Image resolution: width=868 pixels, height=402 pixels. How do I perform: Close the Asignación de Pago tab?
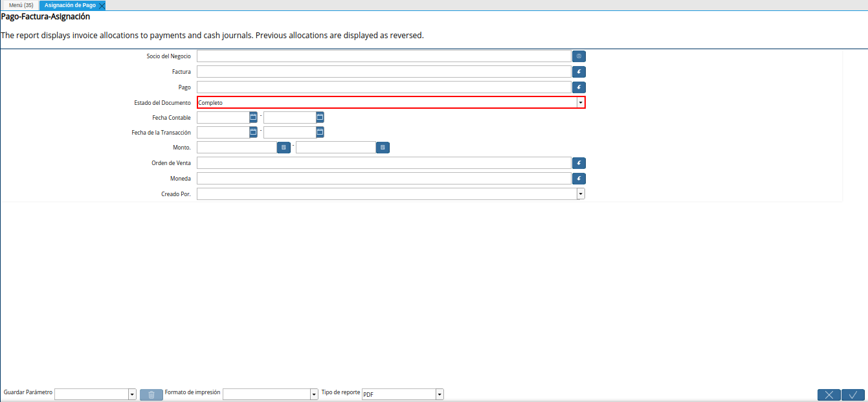(102, 5)
